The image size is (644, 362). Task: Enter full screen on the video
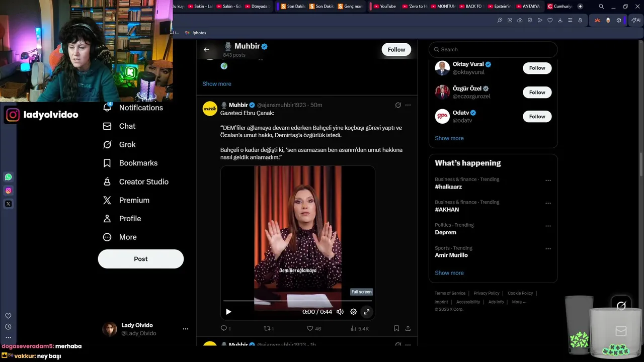click(x=367, y=312)
